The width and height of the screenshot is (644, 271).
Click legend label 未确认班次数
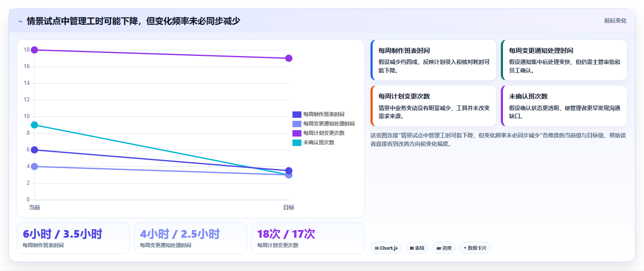click(318, 143)
